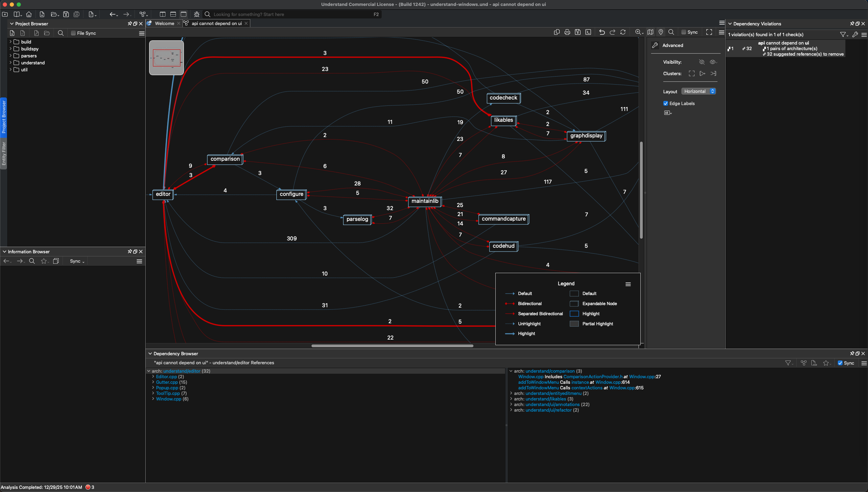Expand Gutter.cpp references
The image size is (868, 492).
(153, 382)
